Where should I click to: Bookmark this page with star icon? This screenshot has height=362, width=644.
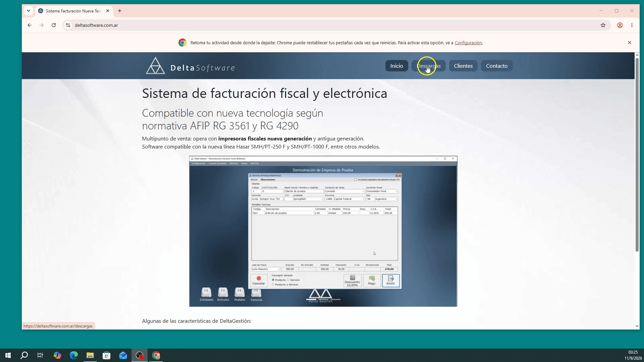603,25
